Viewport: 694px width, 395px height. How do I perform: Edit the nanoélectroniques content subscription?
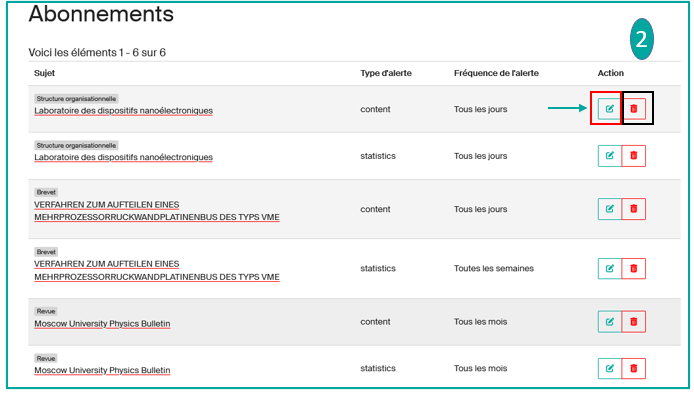(609, 109)
